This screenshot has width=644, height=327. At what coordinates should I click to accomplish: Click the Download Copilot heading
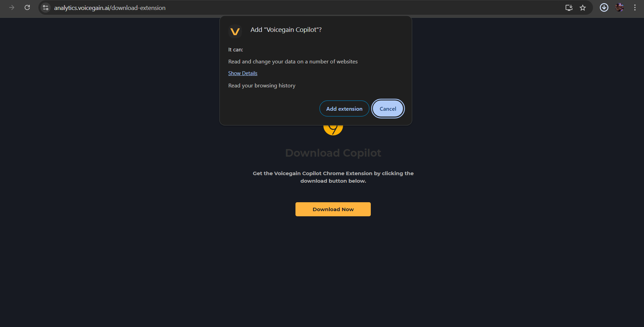tap(333, 153)
